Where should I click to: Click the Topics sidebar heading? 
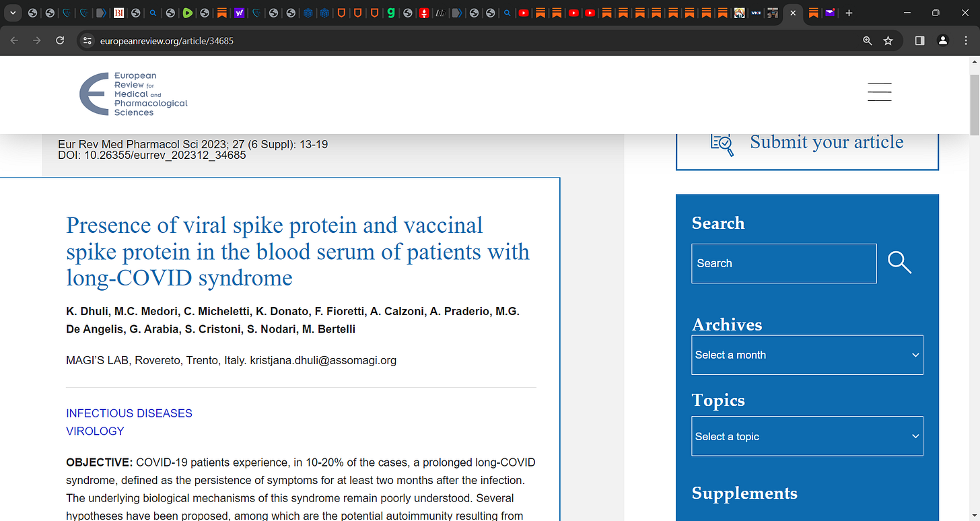718,401
